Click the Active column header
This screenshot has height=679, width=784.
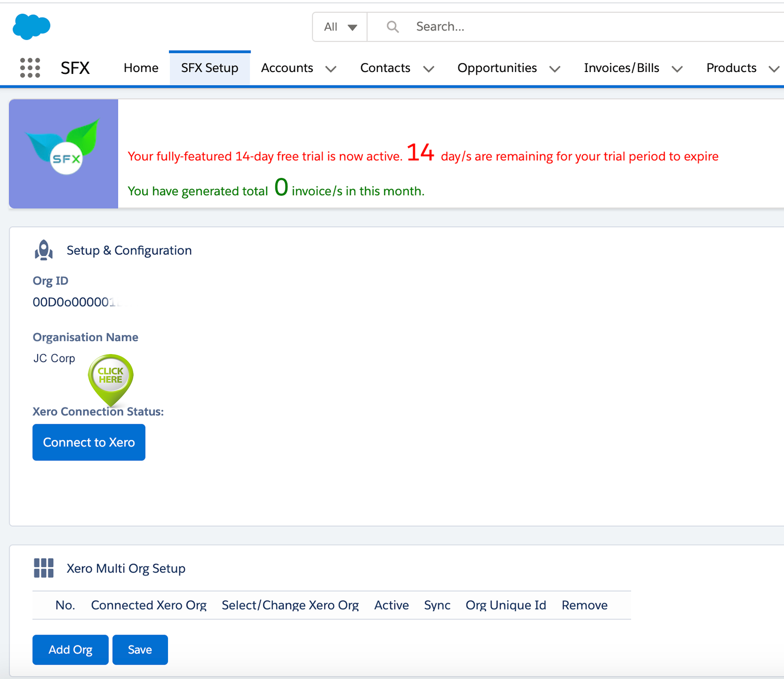(391, 605)
